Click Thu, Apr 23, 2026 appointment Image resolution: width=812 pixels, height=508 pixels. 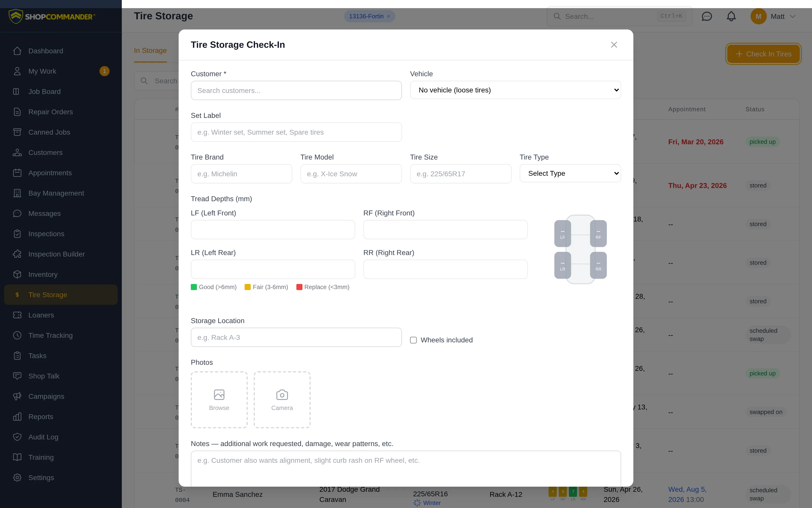tap(697, 185)
